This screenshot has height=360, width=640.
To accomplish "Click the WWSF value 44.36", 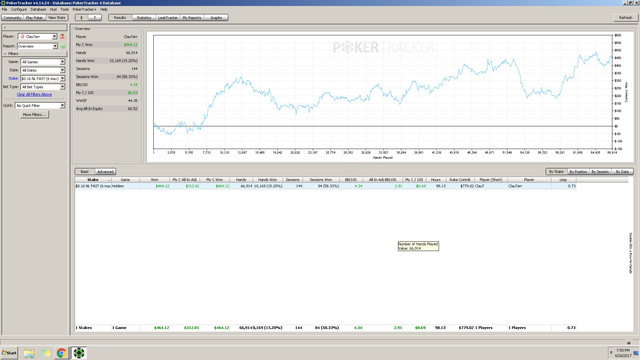I will coord(133,100).
